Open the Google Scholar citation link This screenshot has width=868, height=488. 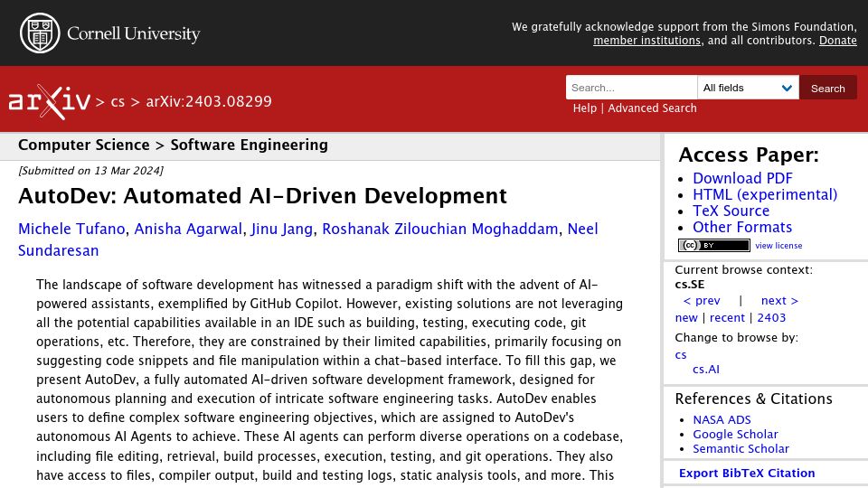(735, 435)
